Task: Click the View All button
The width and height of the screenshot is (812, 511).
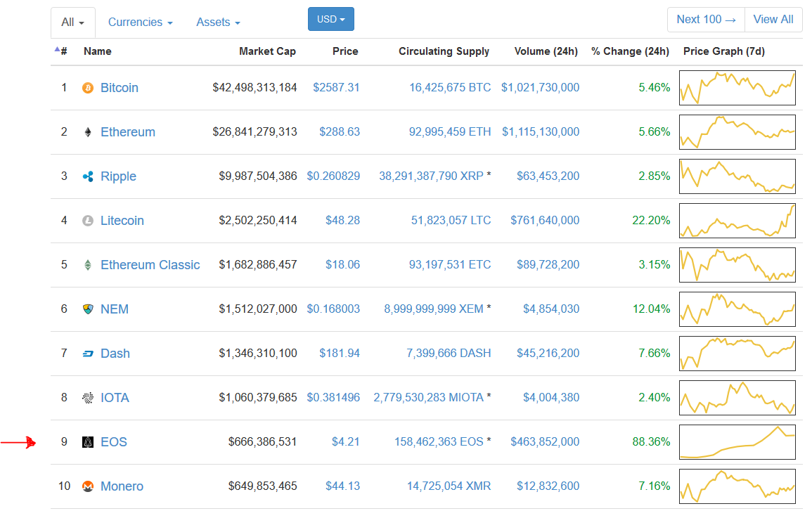Action: (x=773, y=20)
